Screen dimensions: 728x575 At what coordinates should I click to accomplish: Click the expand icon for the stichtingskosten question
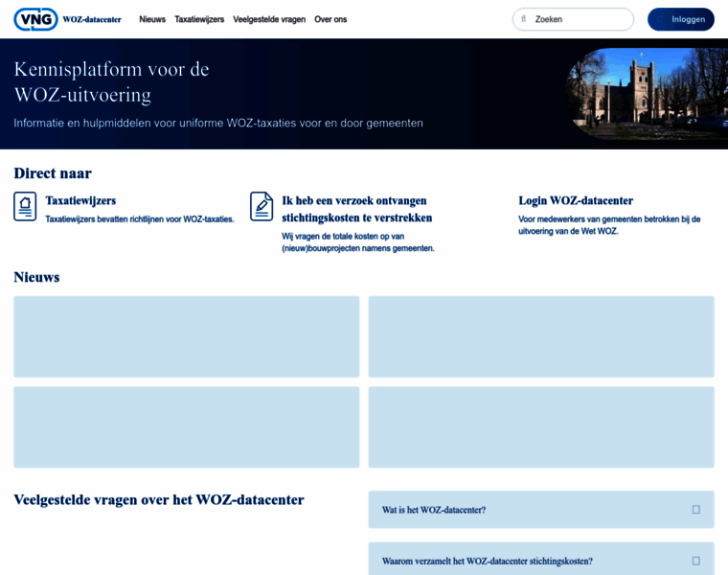696,561
